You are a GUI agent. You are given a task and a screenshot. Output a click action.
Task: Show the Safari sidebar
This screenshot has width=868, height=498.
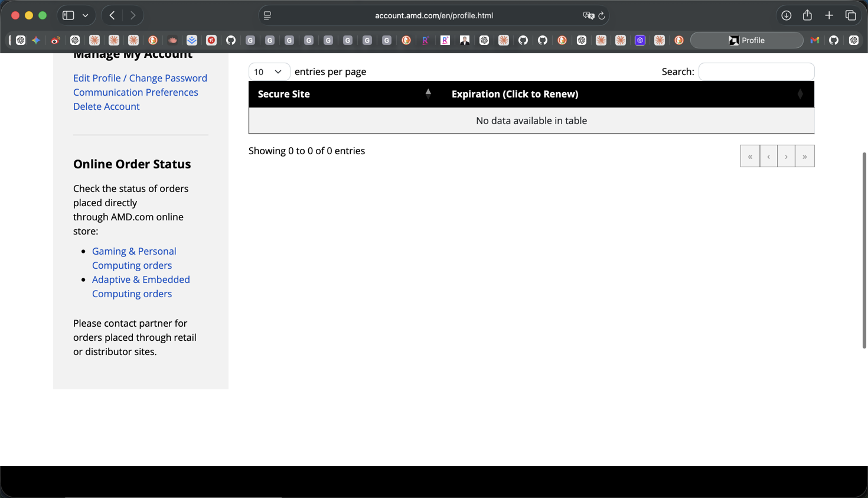click(x=68, y=15)
